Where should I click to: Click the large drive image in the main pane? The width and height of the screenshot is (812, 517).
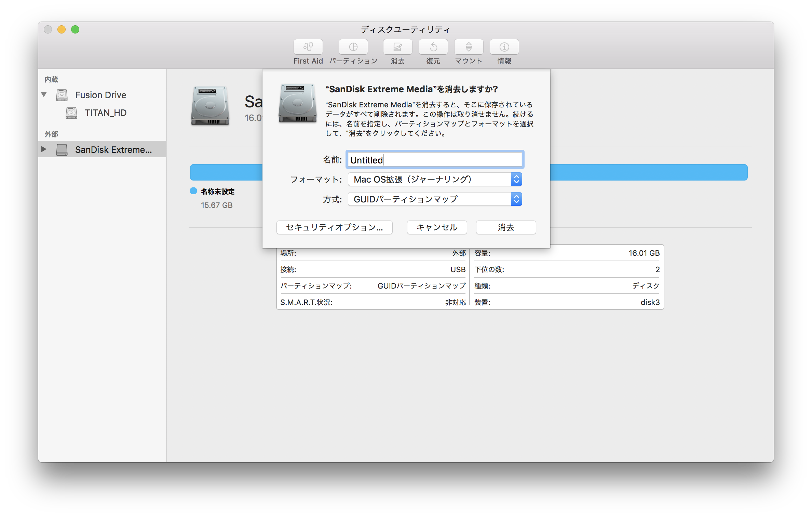click(x=210, y=106)
